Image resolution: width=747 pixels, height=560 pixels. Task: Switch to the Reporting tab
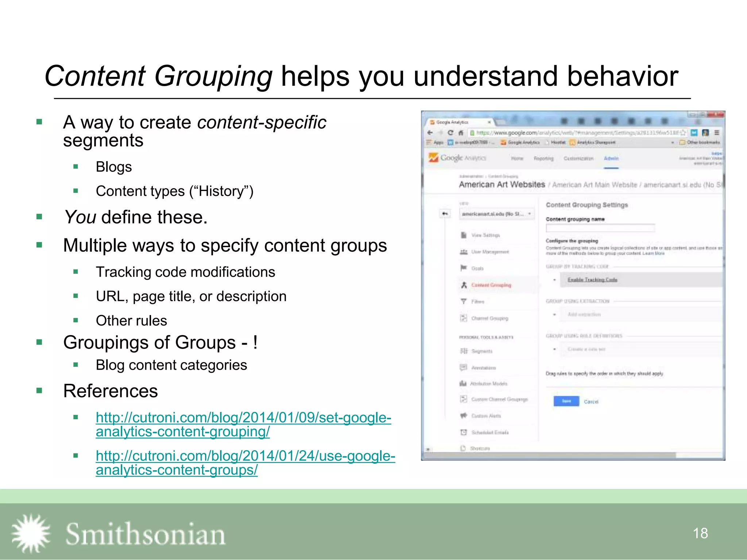click(543, 158)
